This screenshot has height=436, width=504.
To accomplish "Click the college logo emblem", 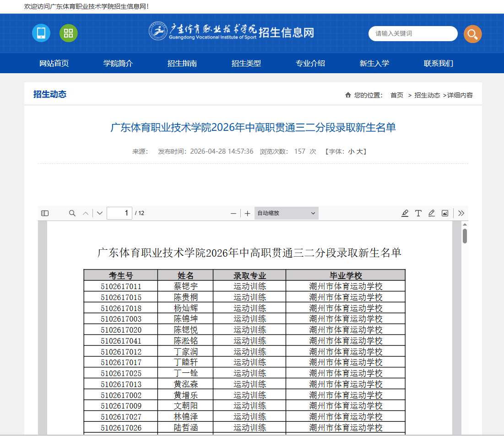I will tap(158, 31).
